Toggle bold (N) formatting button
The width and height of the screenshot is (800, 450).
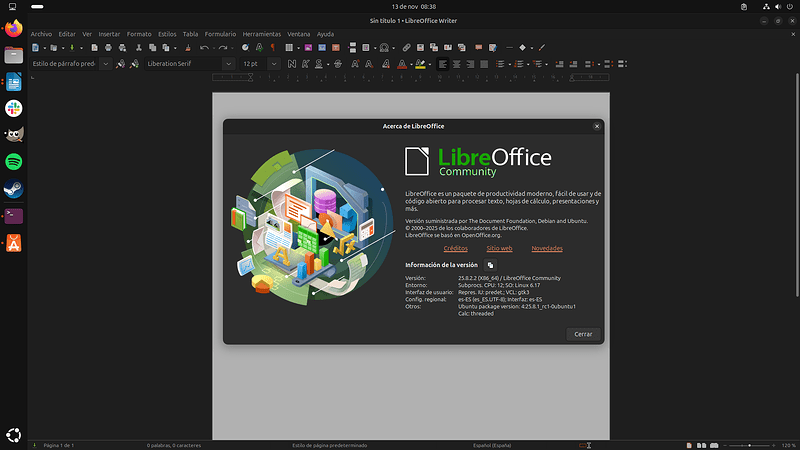(x=291, y=64)
